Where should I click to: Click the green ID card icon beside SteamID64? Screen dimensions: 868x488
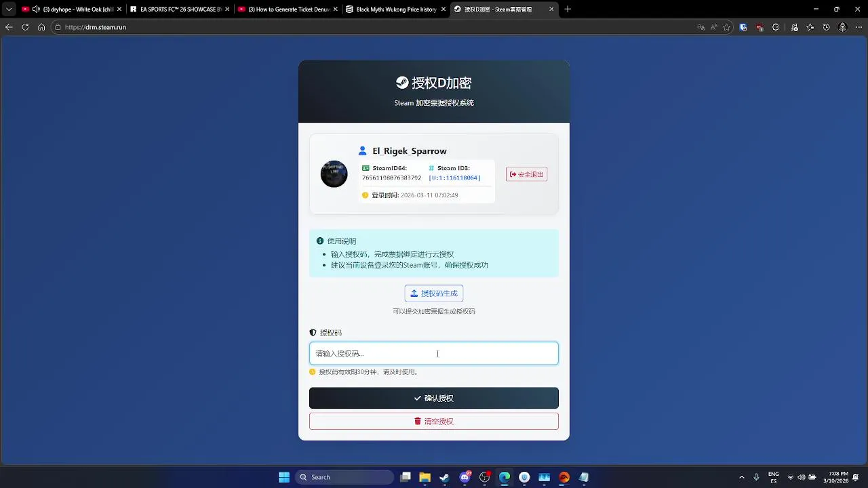366,168
